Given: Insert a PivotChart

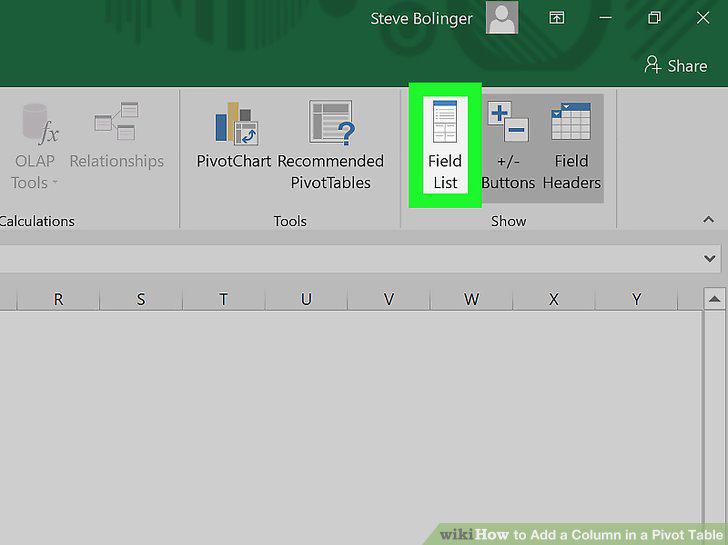Looking at the screenshot, I should click(234, 136).
